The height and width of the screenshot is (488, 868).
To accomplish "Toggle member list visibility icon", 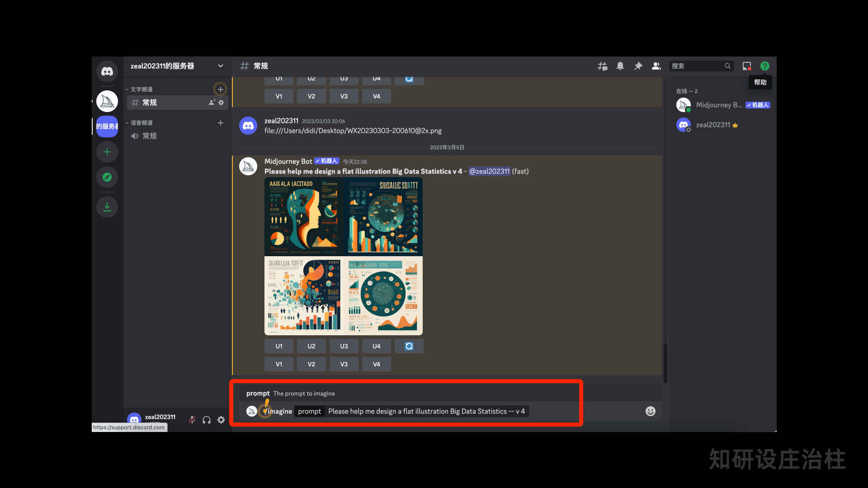I will 656,66.
